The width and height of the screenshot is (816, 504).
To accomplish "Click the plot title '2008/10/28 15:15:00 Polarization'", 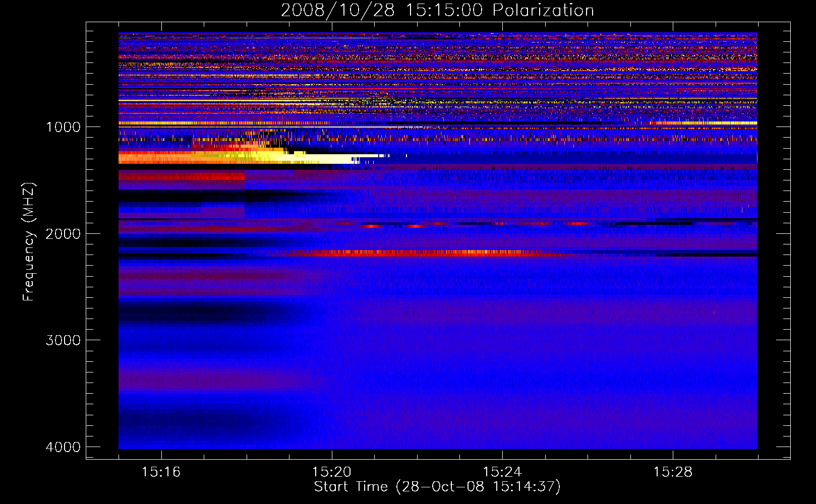I will tap(437, 10).
